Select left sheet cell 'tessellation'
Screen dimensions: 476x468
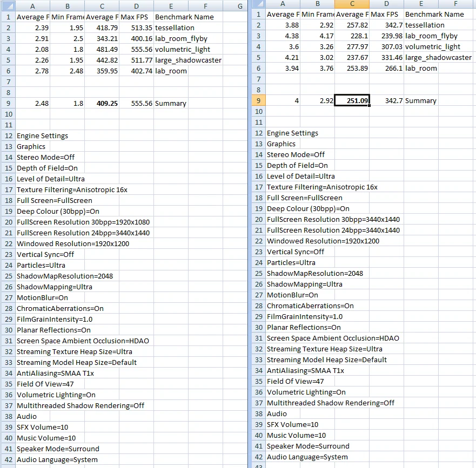(175, 28)
